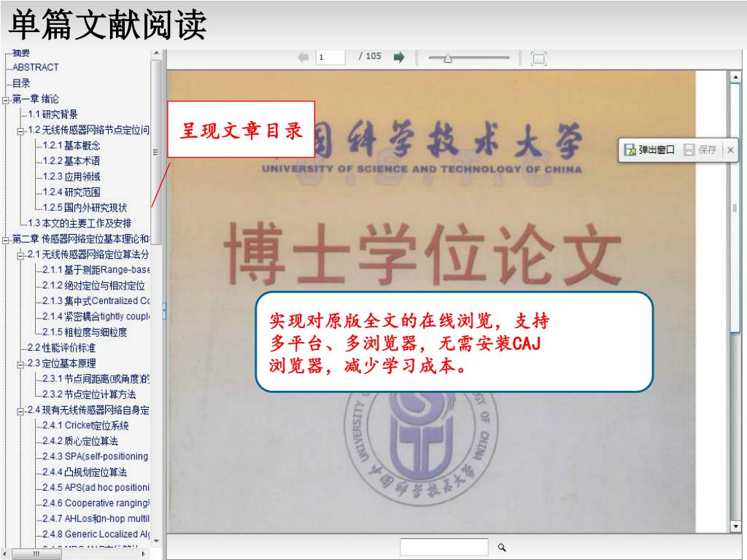The width and height of the screenshot is (747, 560).
Task: Select 1.2.2 基本术语 entry
Action: 71,161
